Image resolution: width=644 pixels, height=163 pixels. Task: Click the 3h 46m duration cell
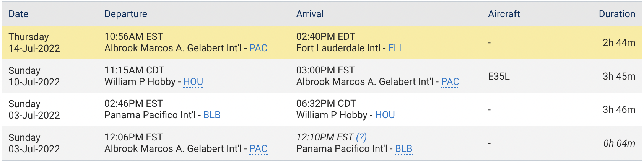[619, 109]
